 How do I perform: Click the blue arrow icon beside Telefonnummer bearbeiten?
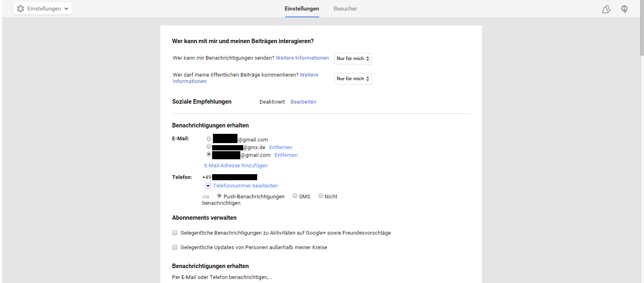[208, 186]
